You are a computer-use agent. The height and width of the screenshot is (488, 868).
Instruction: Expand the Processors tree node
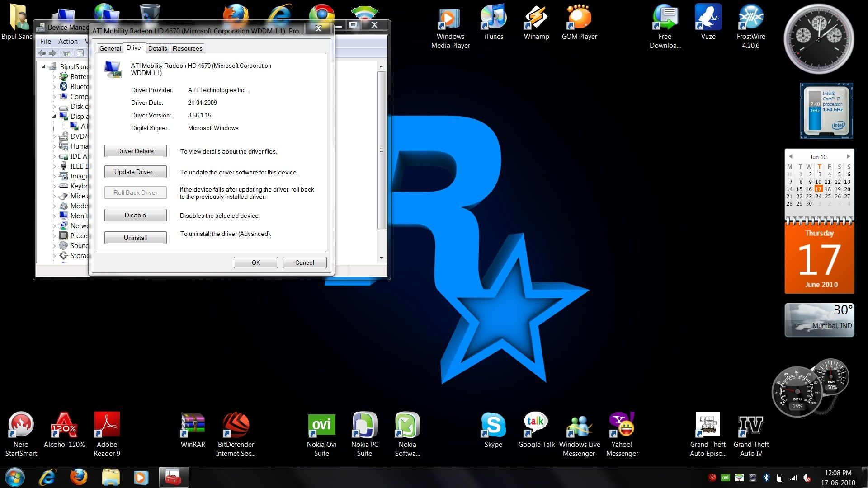tap(54, 236)
